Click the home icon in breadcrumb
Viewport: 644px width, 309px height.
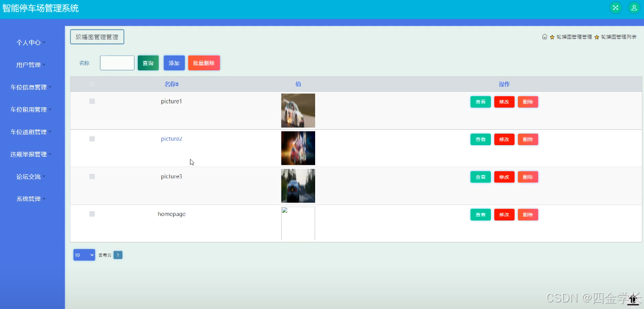tap(545, 37)
